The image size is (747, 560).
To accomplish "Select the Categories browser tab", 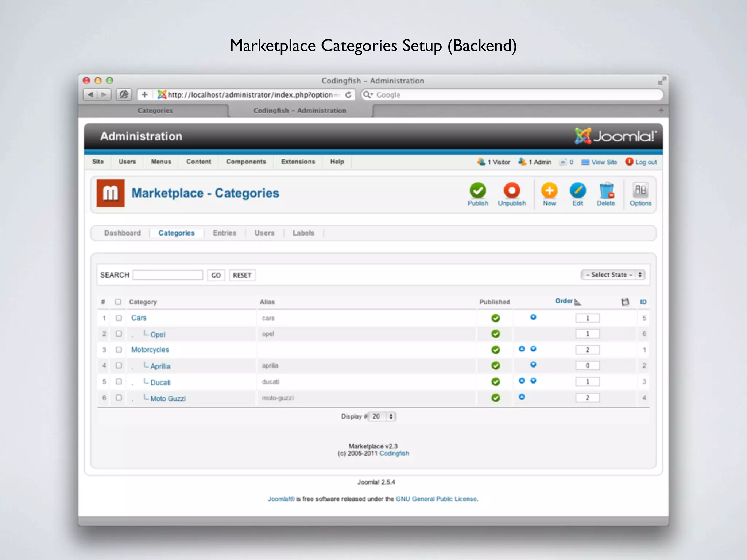I will tap(155, 110).
